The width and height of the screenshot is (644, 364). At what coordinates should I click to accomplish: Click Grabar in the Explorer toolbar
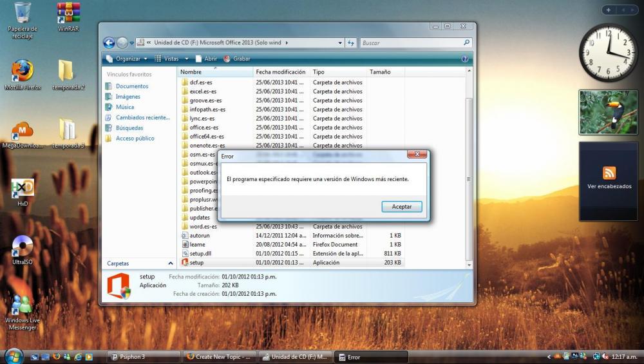click(237, 59)
